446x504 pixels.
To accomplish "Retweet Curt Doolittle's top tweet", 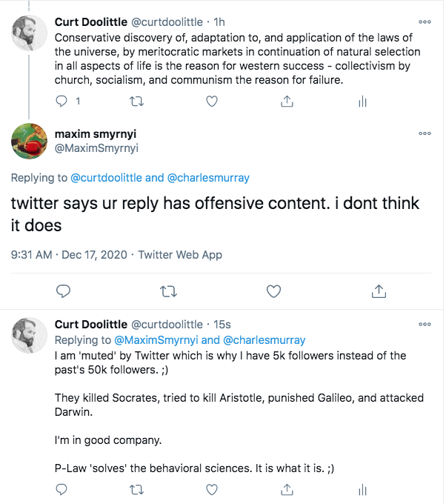I will click(x=137, y=102).
